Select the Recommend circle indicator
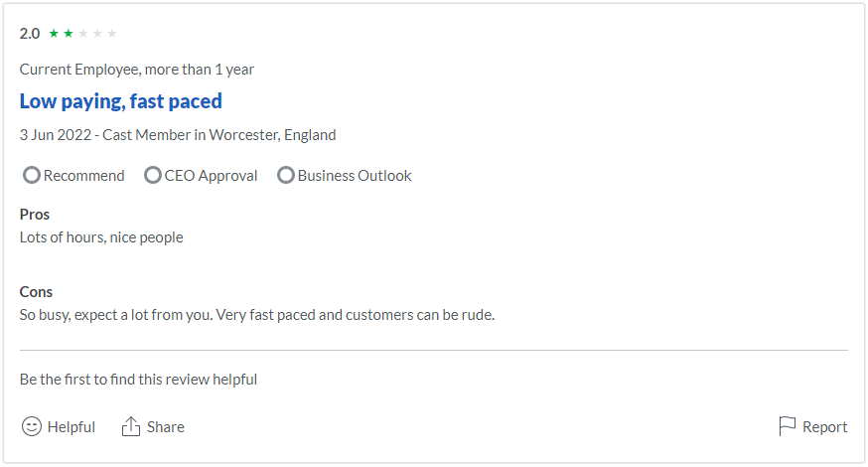Image resolution: width=868 pixels, height=467 pixels. (x=32, y=175)
